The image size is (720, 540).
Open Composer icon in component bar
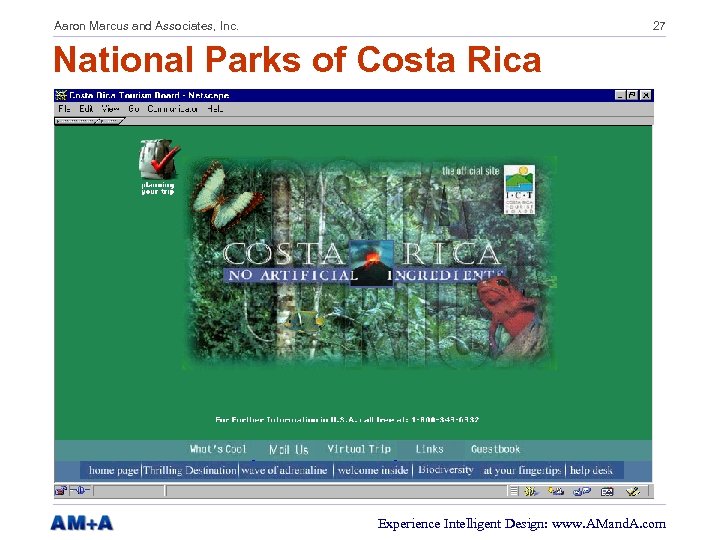(x=633, y=491)
